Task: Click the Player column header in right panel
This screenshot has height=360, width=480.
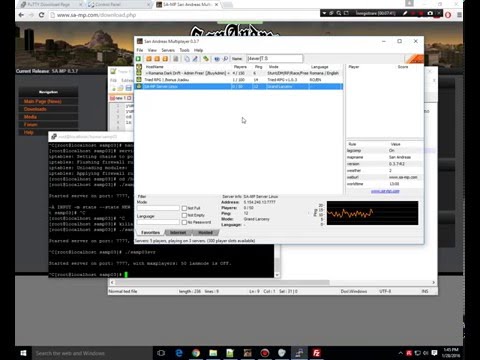Action: point(354,67)
